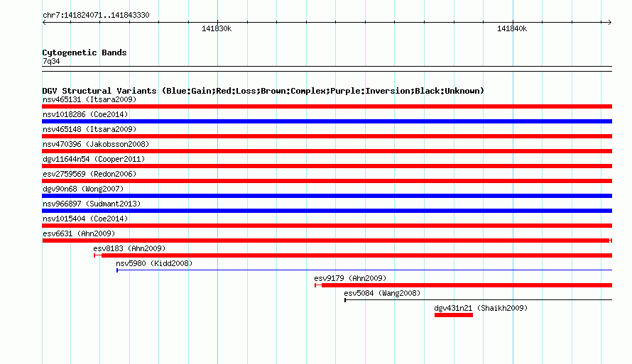
Task: Select the short red bar under dgv431n21
Action: 454,315
